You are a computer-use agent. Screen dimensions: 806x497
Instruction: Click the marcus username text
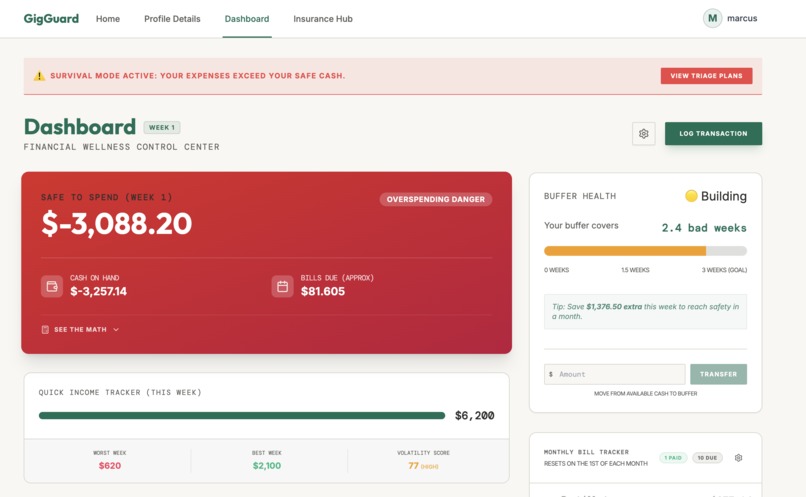click(x=742, y=19)
